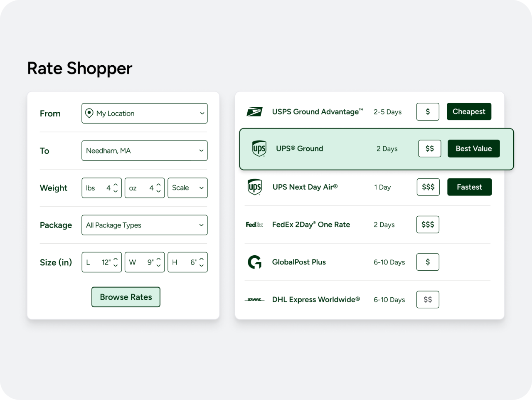Increase the package width W value
Image resolution: width=532 pixels, height=400 pixels.
coord(158,259)
